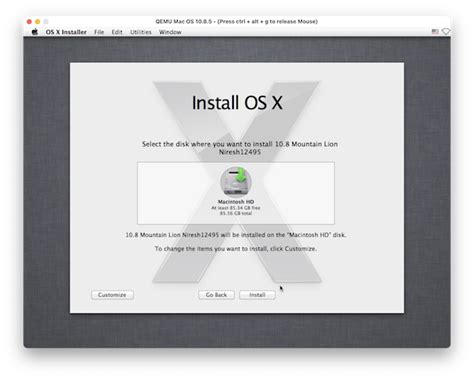Open the Window menu
The image size is (474, 379).
[170, 32]
